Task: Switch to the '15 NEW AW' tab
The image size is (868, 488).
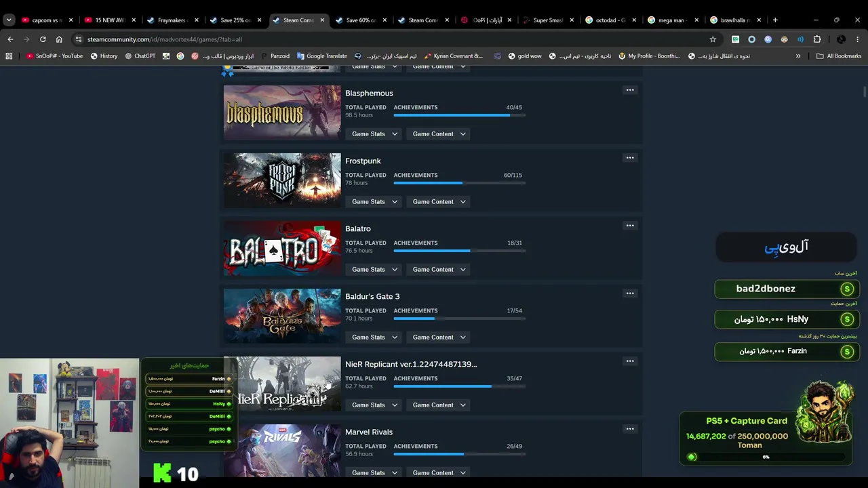Action: click(110, 20)
